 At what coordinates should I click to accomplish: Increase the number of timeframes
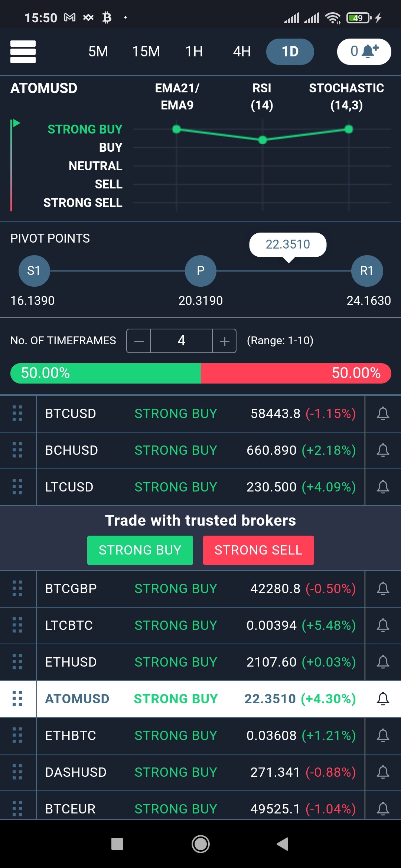tap(224, 341)
